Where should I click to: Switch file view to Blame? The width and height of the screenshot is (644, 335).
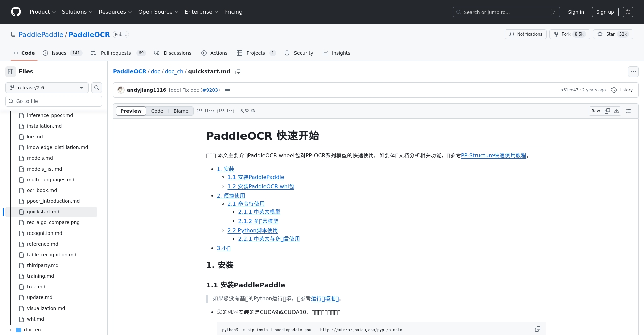[181, 111]
